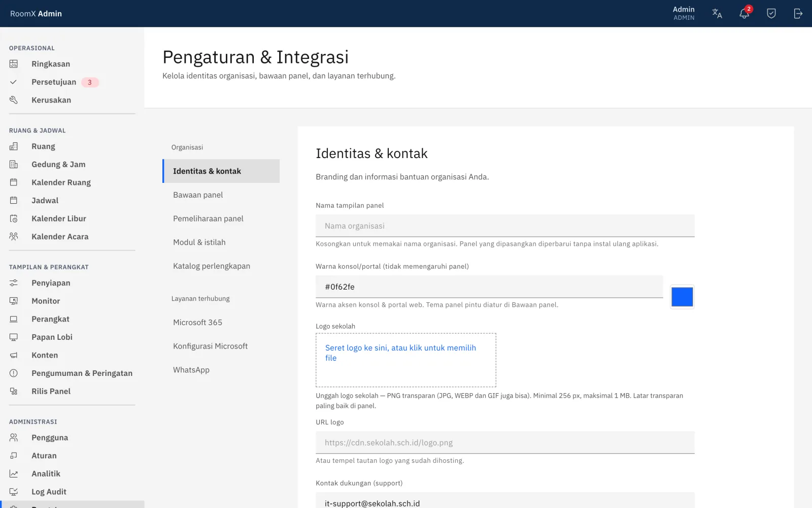Open Perangkat in the sidebar
The height and width of the screenshot is (508, 812).
[72, 320]
